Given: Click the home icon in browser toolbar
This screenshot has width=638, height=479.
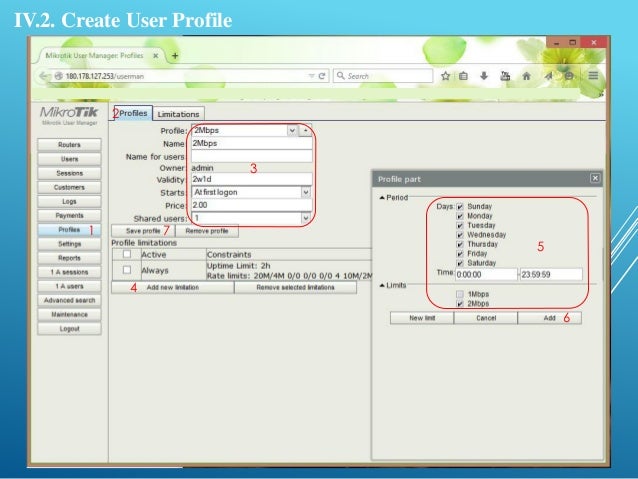Looking at the screenshot, I should 526,76.
